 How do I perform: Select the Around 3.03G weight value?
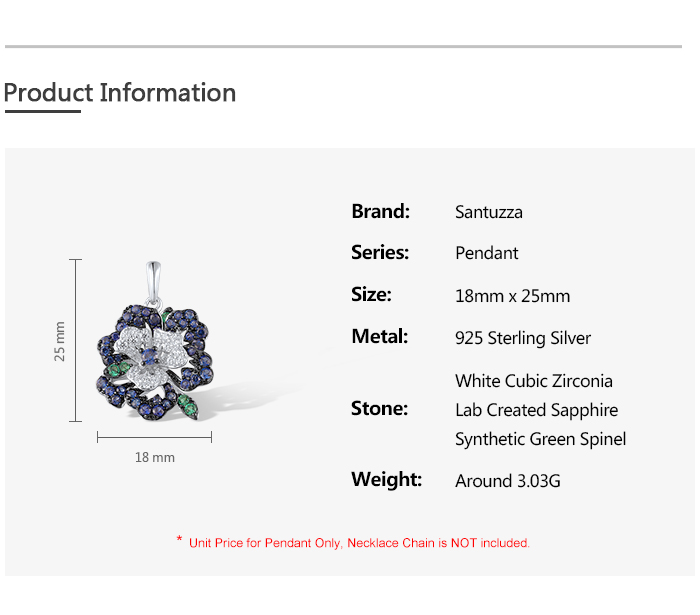[x=507, y=481]
